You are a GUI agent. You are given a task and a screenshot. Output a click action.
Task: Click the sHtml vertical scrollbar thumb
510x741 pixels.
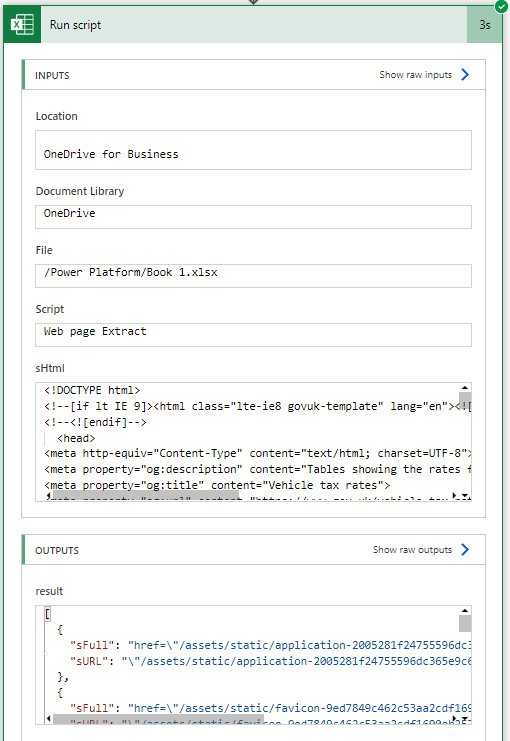(465, 400)
